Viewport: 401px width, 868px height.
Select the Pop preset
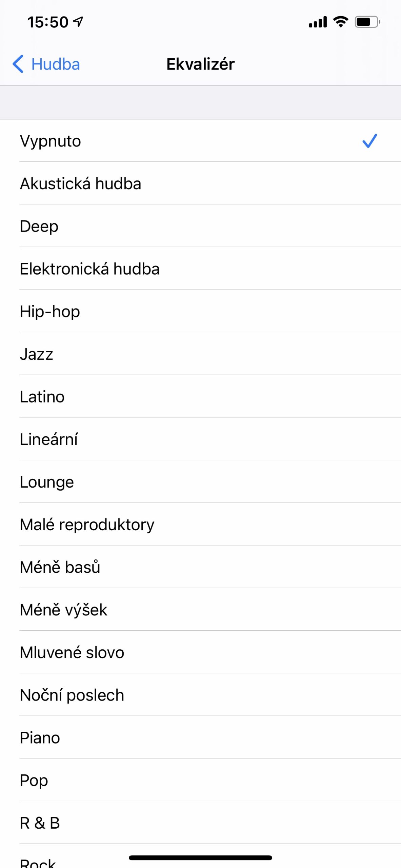pos(34,780)
